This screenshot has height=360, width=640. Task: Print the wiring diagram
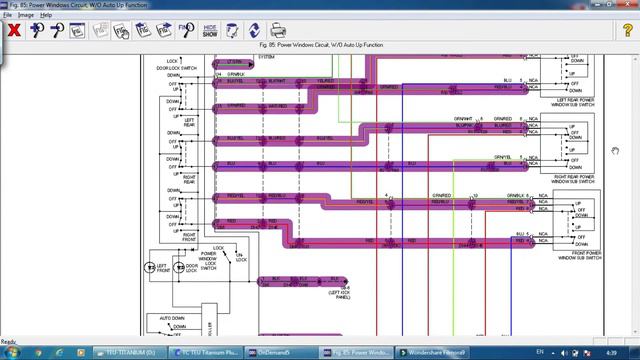coord(278,31)
